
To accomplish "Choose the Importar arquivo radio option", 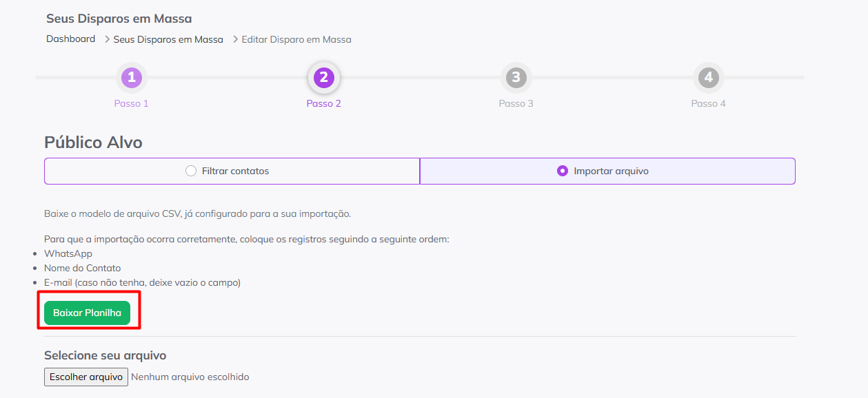I will tap(563, 171).
